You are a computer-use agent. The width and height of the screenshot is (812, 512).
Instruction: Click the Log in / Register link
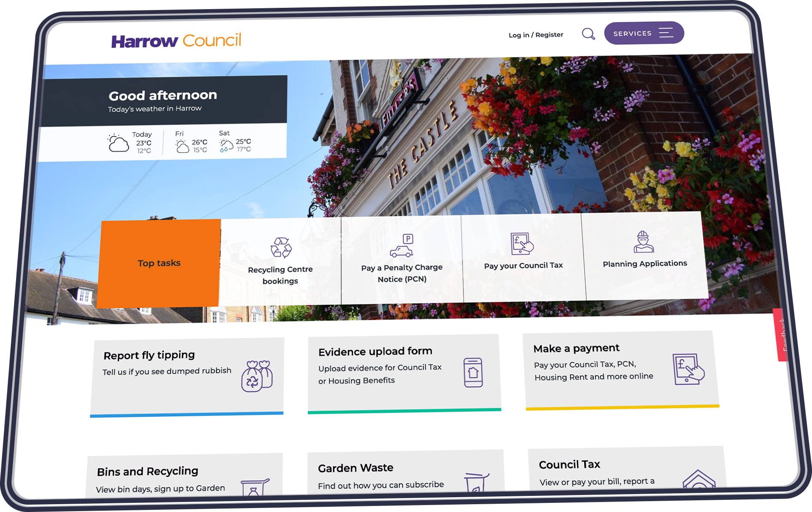pos(536,35)
